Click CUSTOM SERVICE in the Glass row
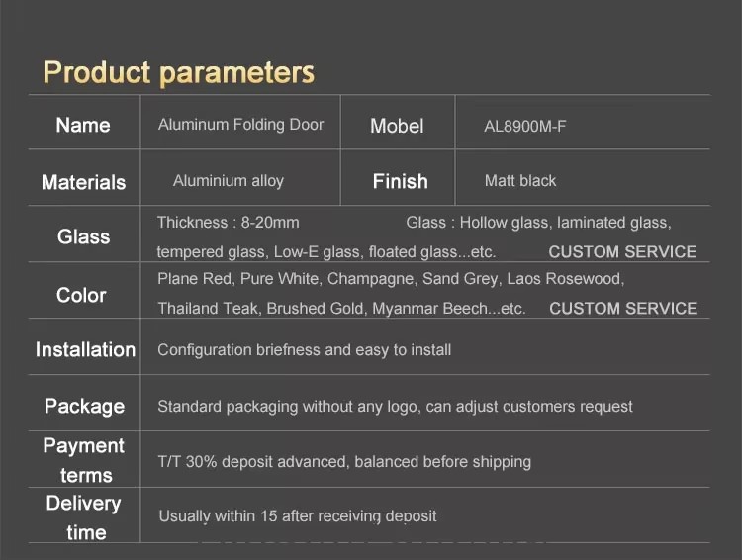The height and width of the screenshot is (560, 742). coord(622,252)
